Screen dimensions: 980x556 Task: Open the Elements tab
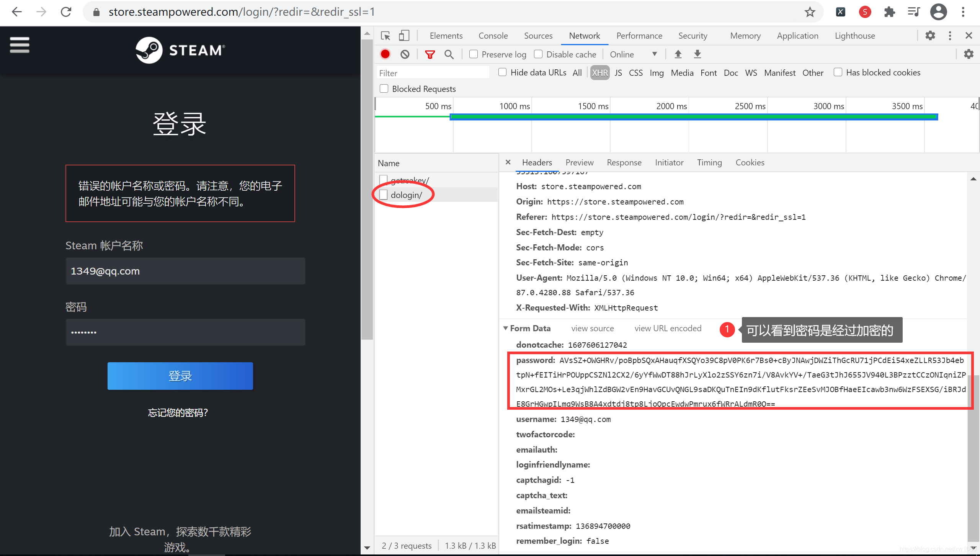point(446,36)
